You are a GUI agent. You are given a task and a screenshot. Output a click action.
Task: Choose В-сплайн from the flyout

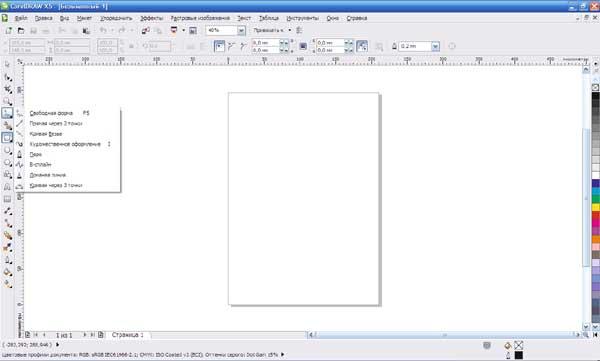point(68,164)
